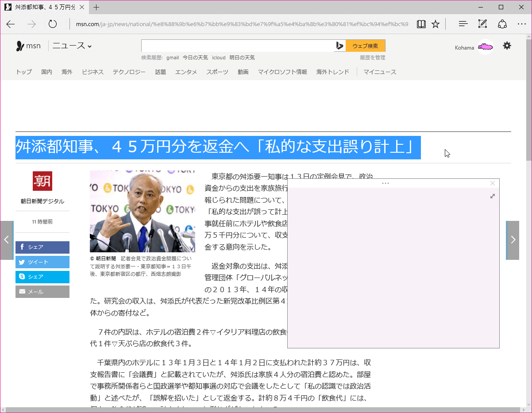This screenshot has width=532, height=413.
Task: Open マイニュース section
Action: click(380, 72)
